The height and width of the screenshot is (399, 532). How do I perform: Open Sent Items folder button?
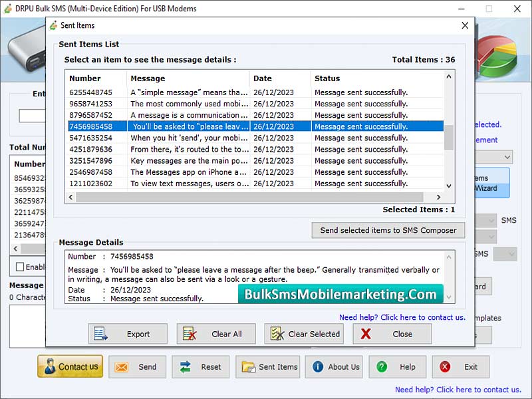click(x=268, y=366)
